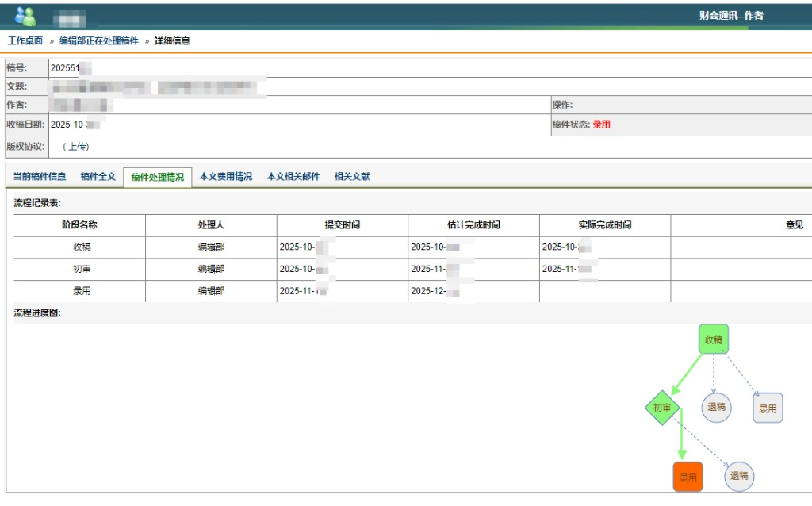Select the green 初审 diamond node
812x506 pixels.
(662, 408)
